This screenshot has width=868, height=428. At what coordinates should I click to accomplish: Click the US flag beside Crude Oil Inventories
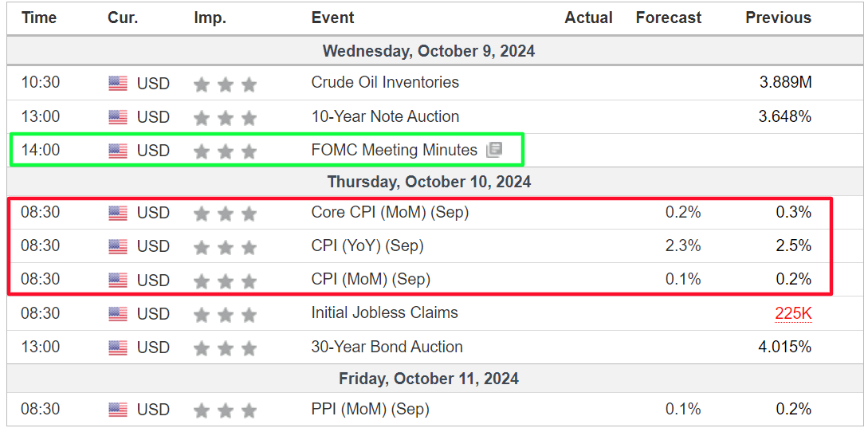coord(117,84)
